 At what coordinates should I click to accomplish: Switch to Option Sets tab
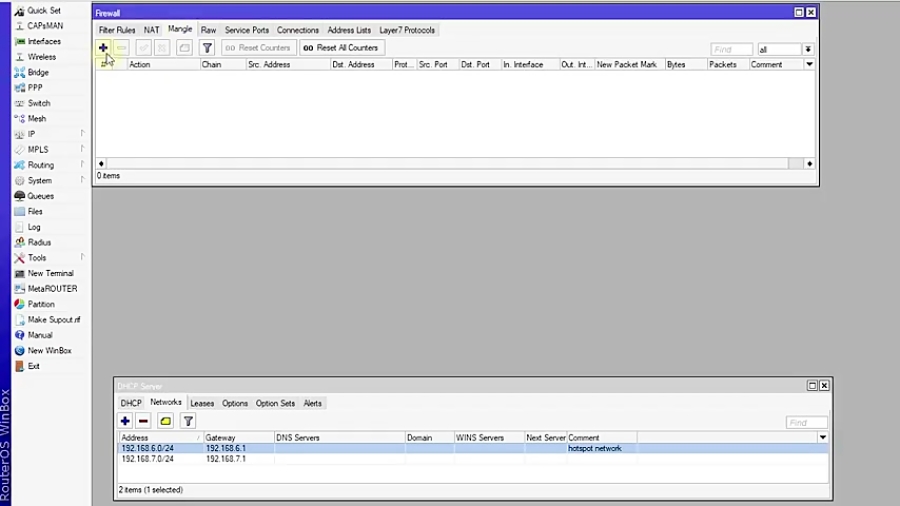click(x=275, y=403)
